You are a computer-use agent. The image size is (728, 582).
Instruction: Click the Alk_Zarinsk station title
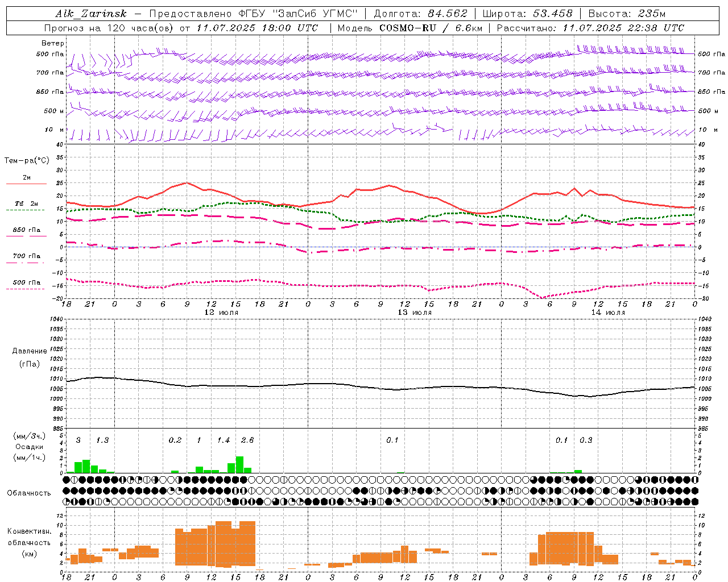(x=90, y=14)
